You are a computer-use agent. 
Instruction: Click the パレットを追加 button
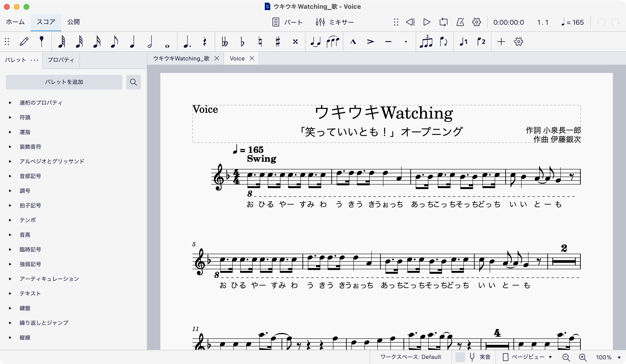coord(64,82)
